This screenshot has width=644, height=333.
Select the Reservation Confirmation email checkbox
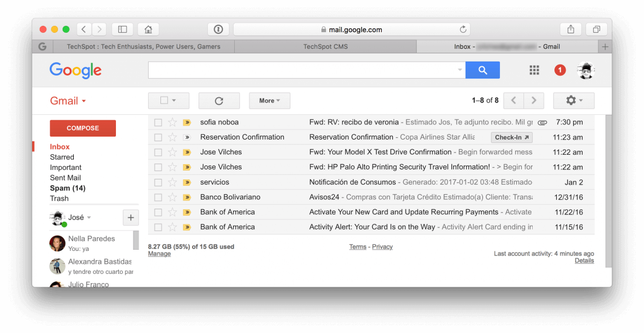click(158, 137)
